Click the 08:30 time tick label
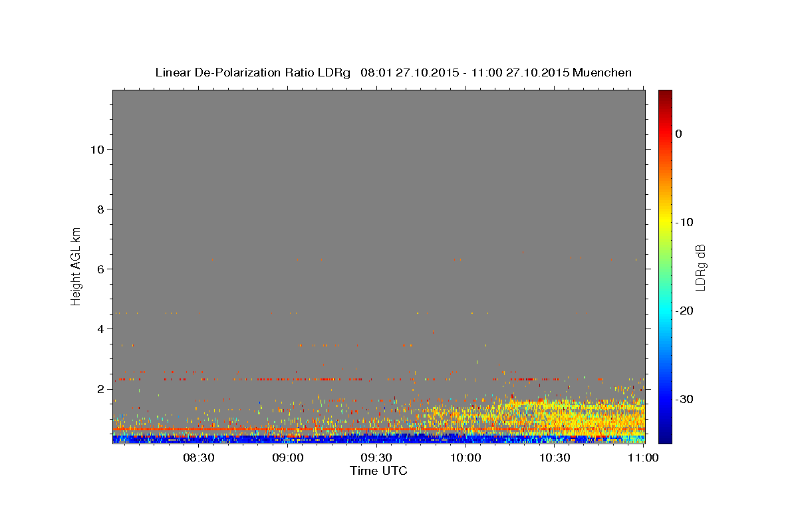798x532 pixels. tap(198, 458)
